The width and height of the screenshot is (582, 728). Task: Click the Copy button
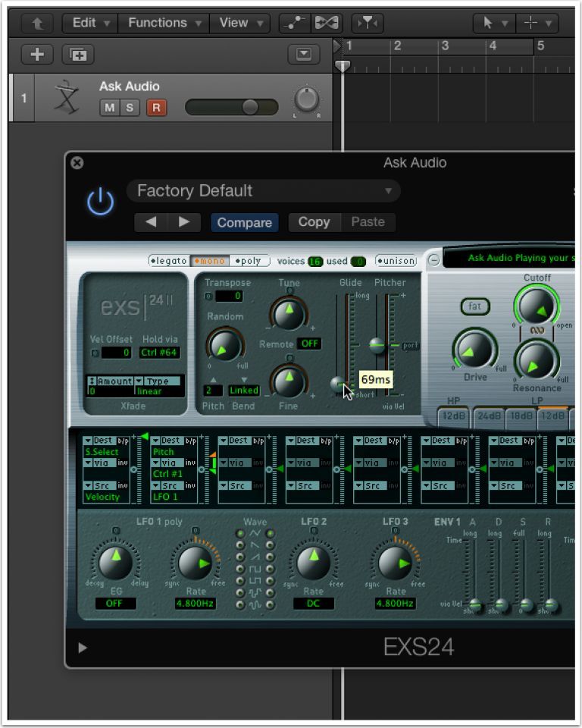314,222
